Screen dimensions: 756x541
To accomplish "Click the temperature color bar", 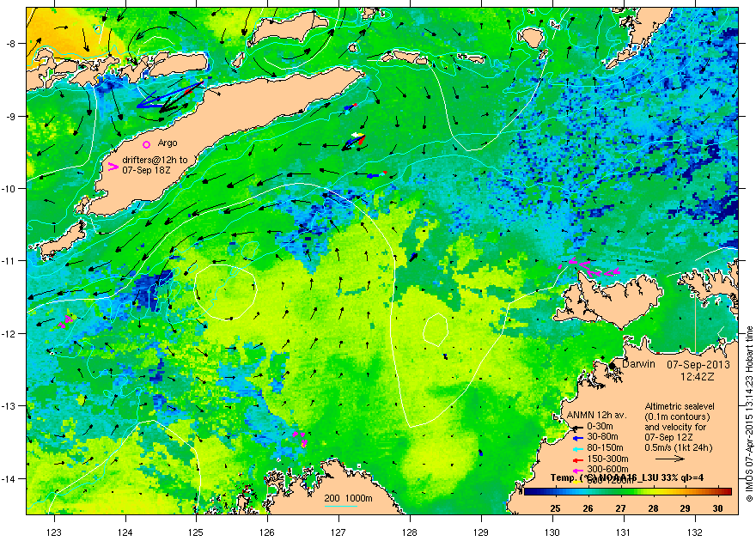I will [x=628, y=491].
